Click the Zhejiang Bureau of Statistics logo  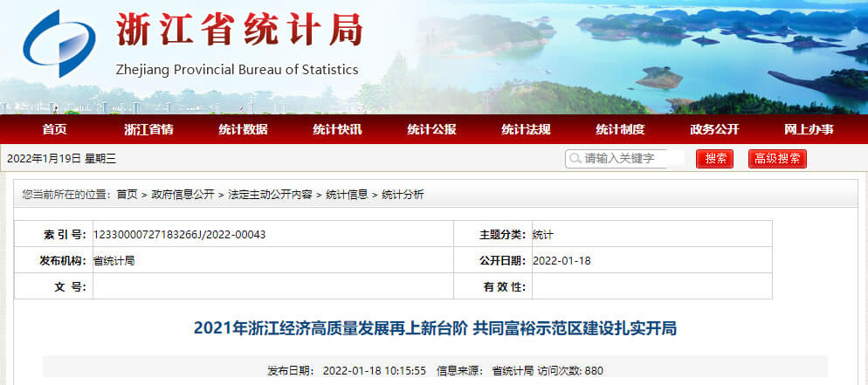58,45
